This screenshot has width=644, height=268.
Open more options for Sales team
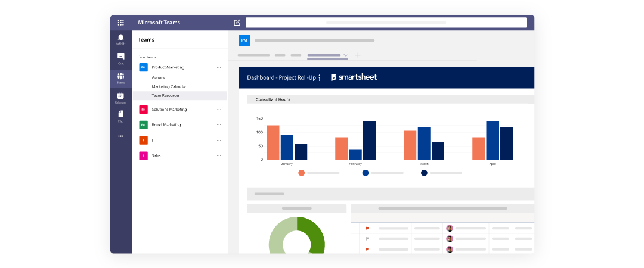pyautogui.click(x=219, y=156)
